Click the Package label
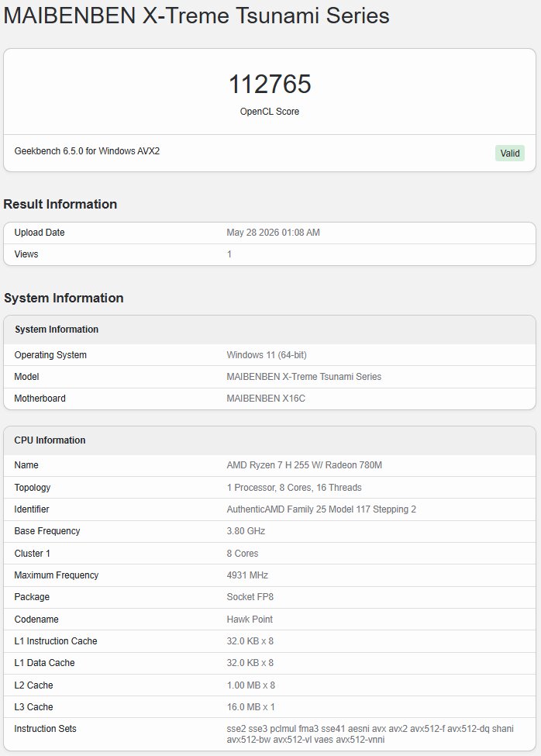The image size is (541, 756). [x=32, y=597]
